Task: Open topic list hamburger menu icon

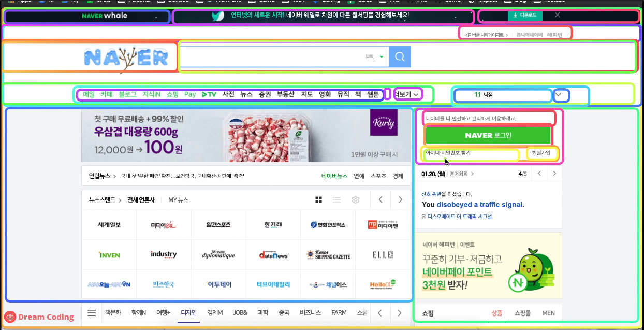Action: pos(92,313)
